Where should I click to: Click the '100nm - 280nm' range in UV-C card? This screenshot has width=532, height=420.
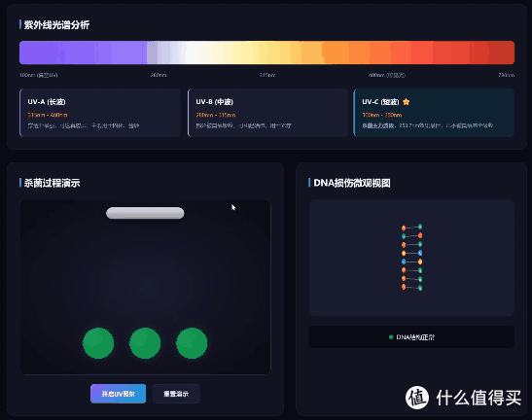(382, 115)
